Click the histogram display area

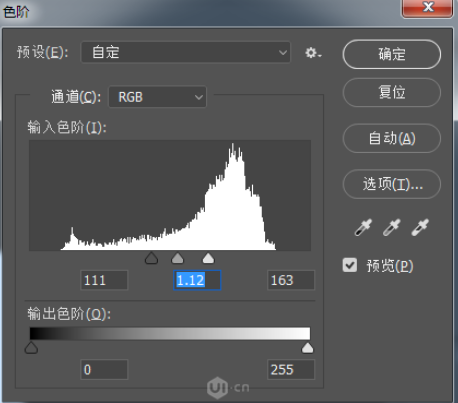click(x=170, y=195)
